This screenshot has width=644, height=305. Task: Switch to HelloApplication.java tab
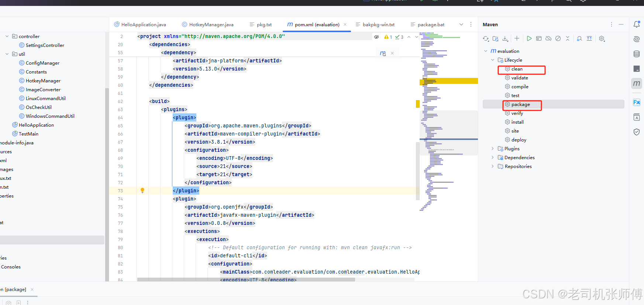(x=140, y=25)
